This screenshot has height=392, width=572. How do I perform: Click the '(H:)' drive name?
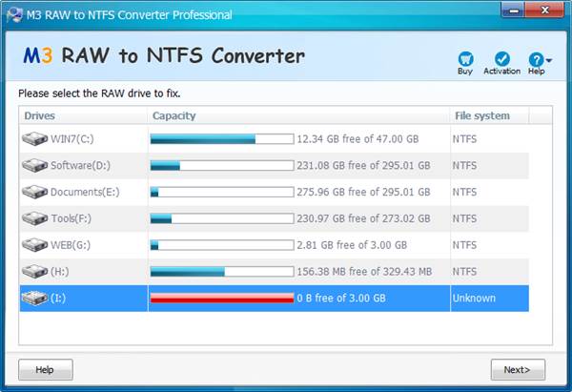tap(59, 271)
